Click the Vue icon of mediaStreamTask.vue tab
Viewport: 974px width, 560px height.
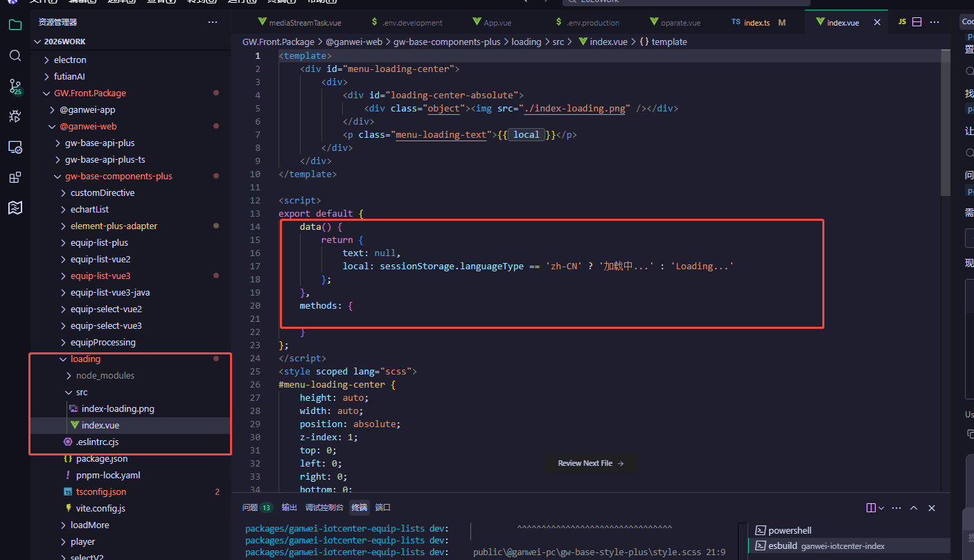262,23
